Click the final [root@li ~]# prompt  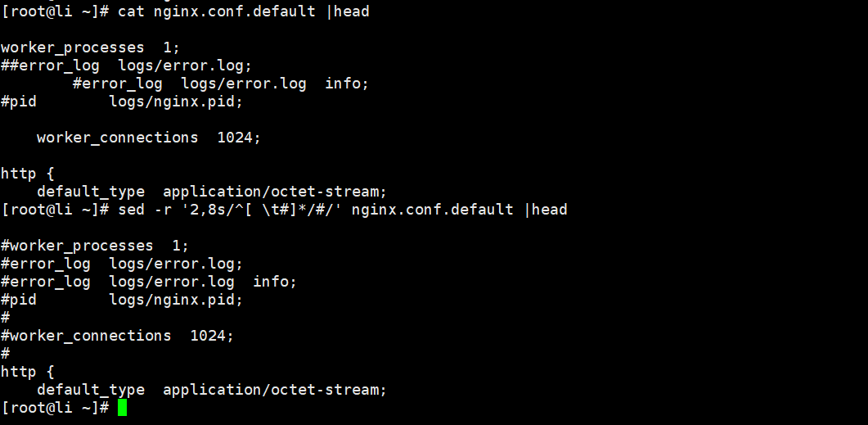pos(55,408)
